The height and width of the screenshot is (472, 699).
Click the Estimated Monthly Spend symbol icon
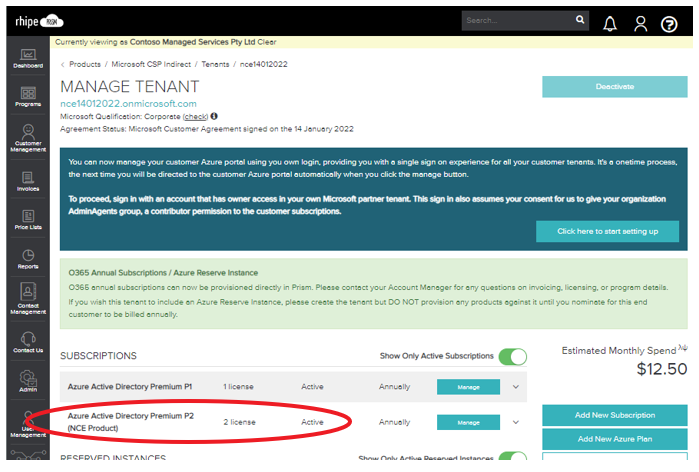coord(683,348)
